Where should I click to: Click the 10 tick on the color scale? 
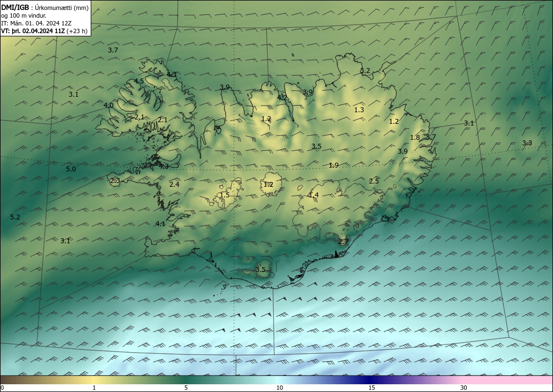click(279, 388)
